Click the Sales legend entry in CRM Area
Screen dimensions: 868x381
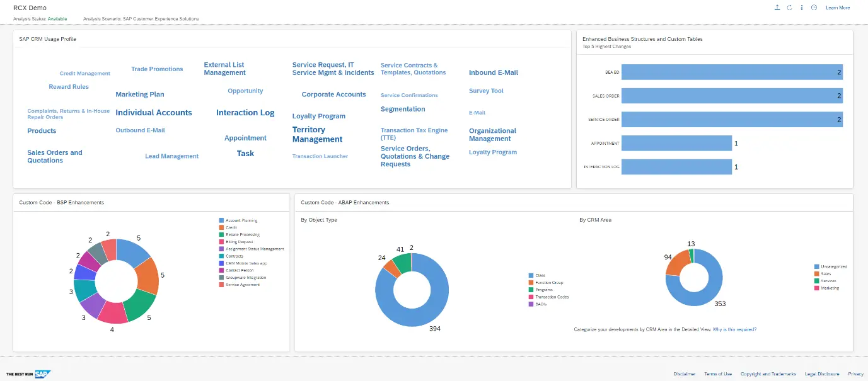tap(822, 273)
